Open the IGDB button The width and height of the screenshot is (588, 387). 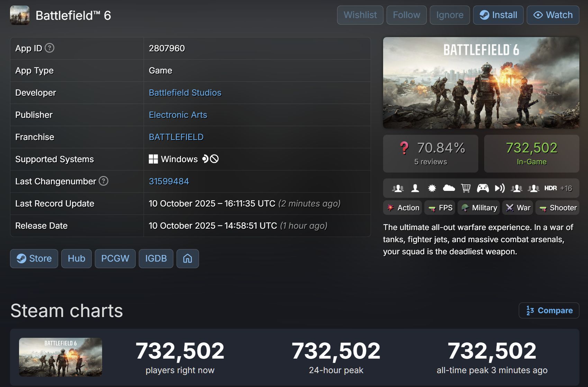pyautogui.click(x=156, y=258)
